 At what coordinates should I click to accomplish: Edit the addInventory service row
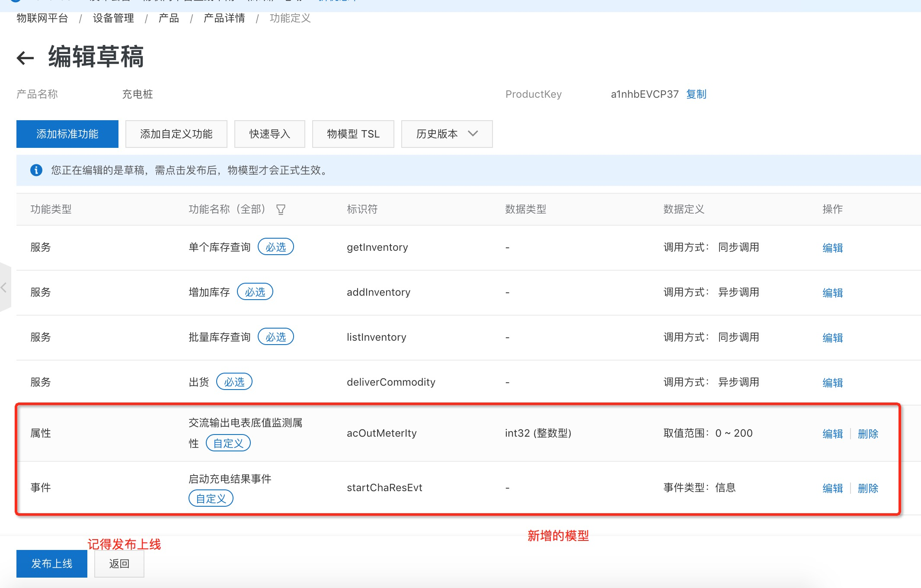(x=833, y=293)
